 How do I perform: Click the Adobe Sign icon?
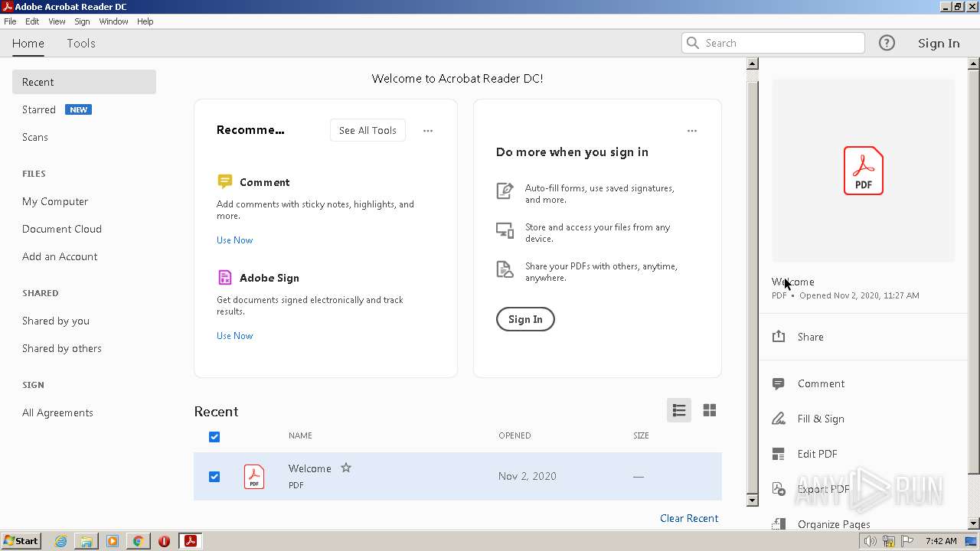click(x=224, y=277)
